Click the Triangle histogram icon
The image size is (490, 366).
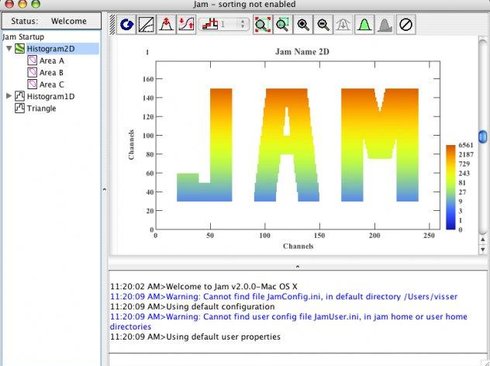[20, 108]
